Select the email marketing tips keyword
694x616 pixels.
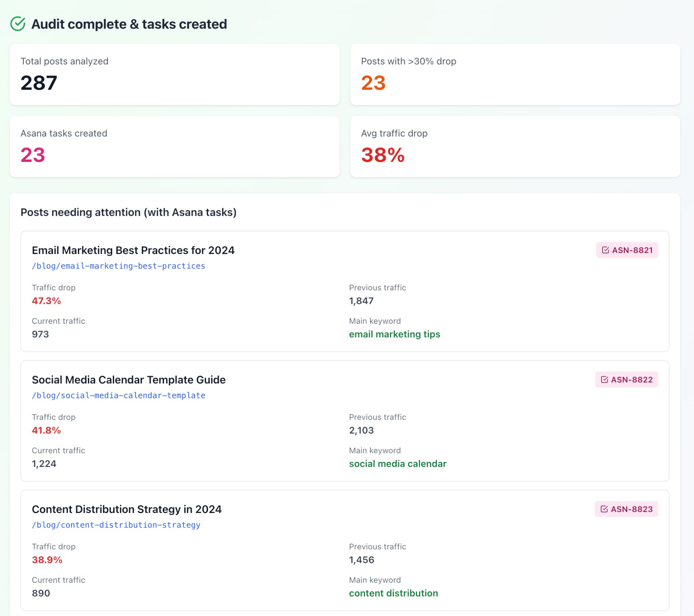395,334
